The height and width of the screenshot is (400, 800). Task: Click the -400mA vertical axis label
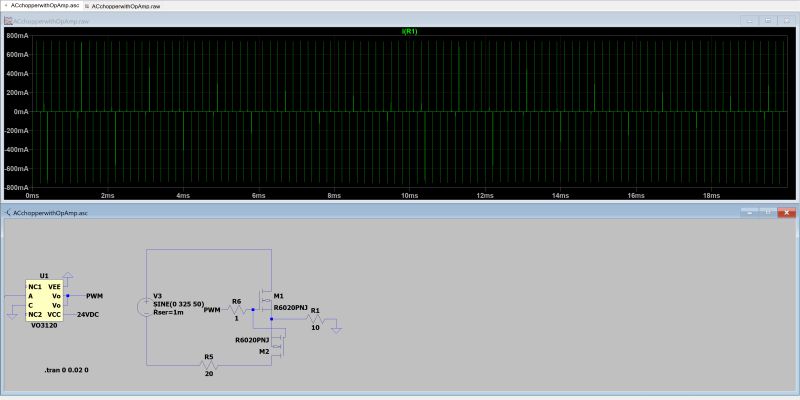16,150
